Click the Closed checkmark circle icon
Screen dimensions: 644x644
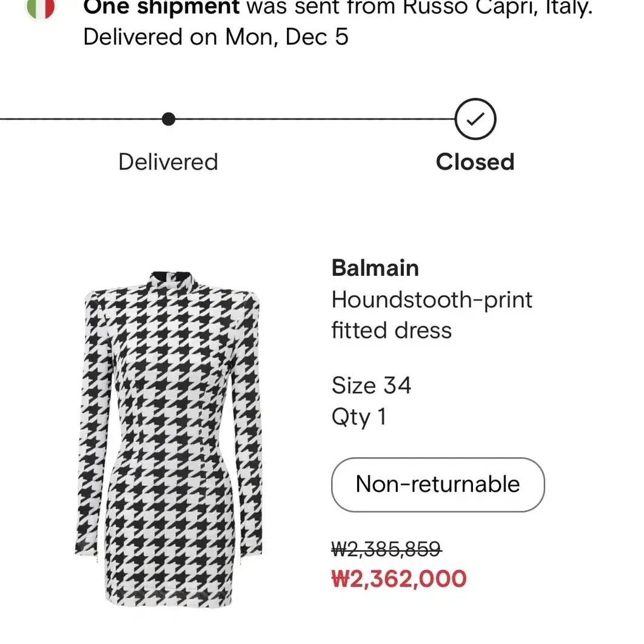click(x=475, y=119)
